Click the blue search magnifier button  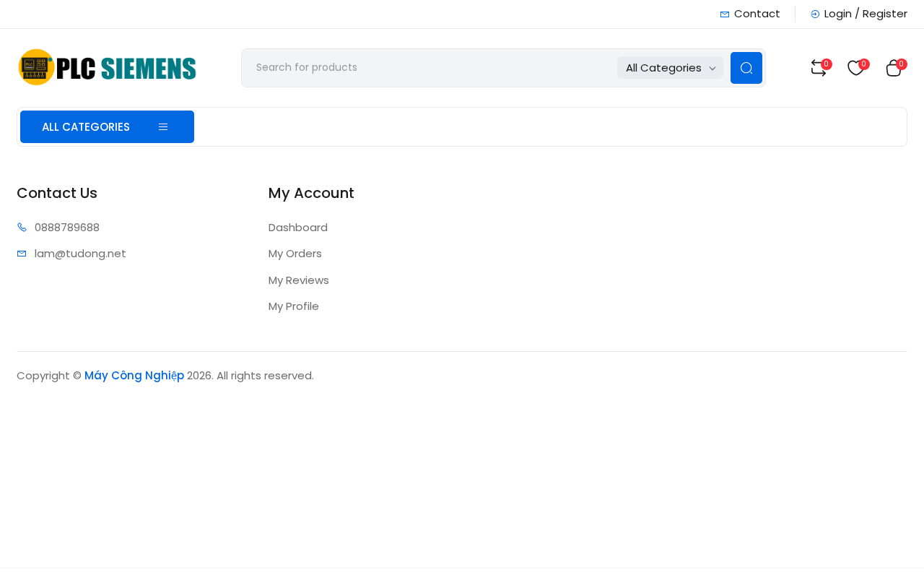pyautogui.click(x=746, y=68)
